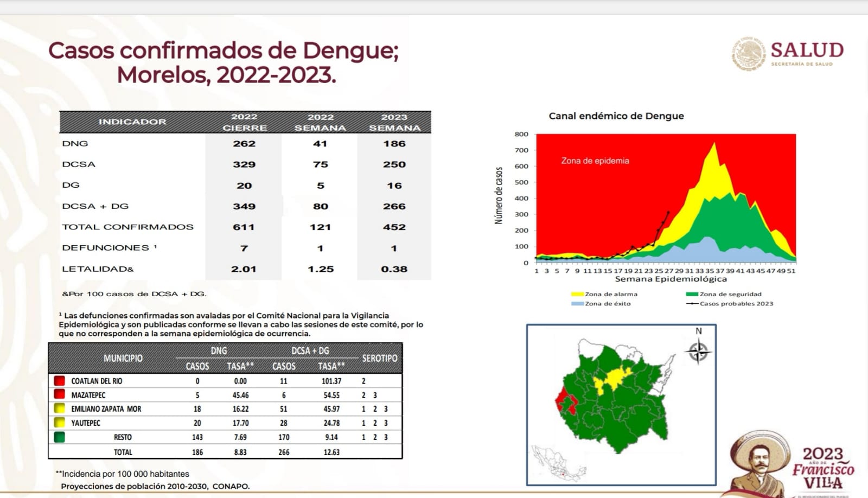868x498 pixels.
Task: Click the 'SEROTIPO' table header
Action: [380, 359]
